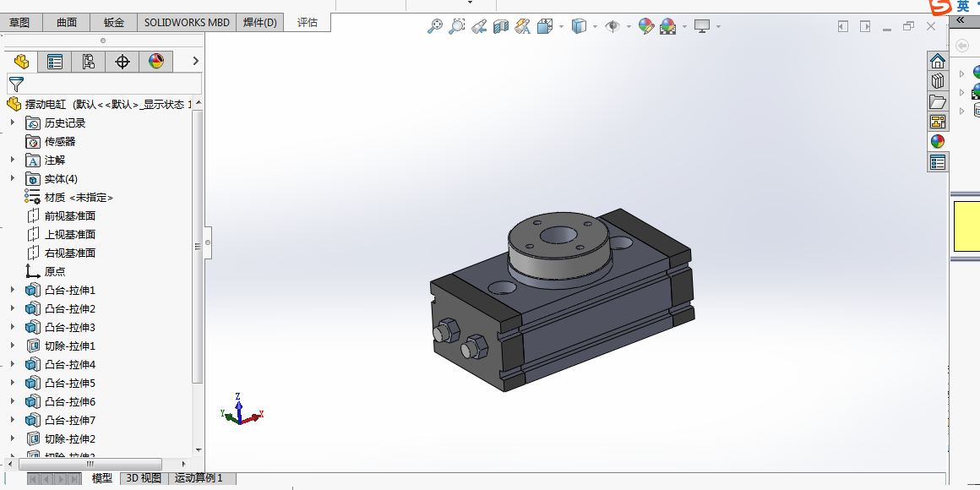980x490 pixels.
Task: Open the 草图 tab
Action: click(19, 23)
